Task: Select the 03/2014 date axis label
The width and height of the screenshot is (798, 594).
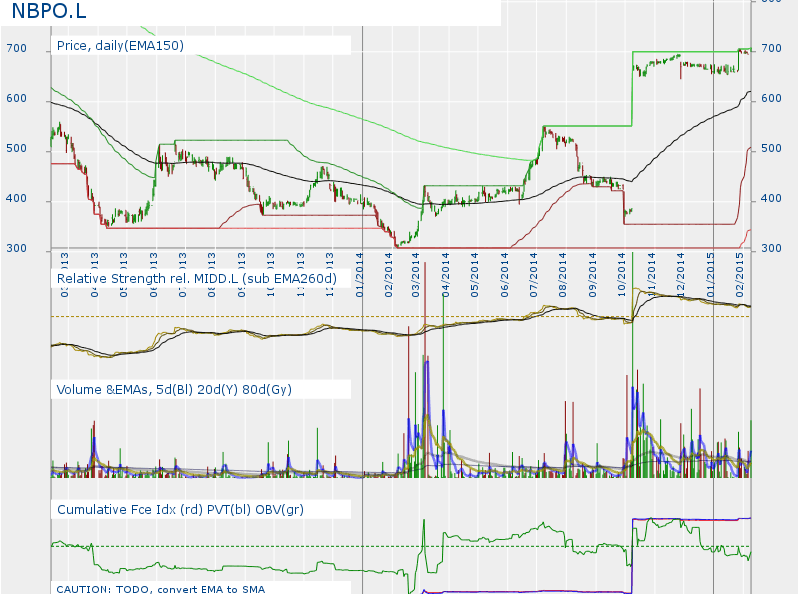Action: click(417, 272)
